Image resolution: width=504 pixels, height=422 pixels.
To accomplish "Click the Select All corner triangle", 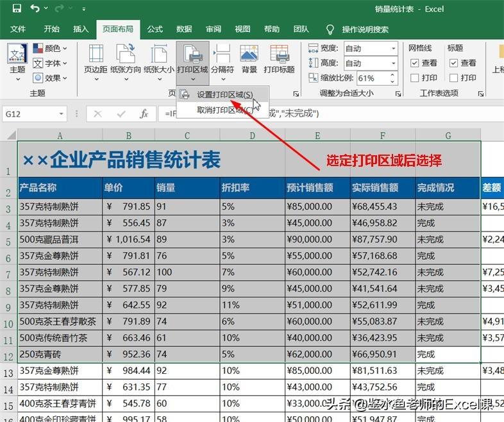I will [12, 135].
